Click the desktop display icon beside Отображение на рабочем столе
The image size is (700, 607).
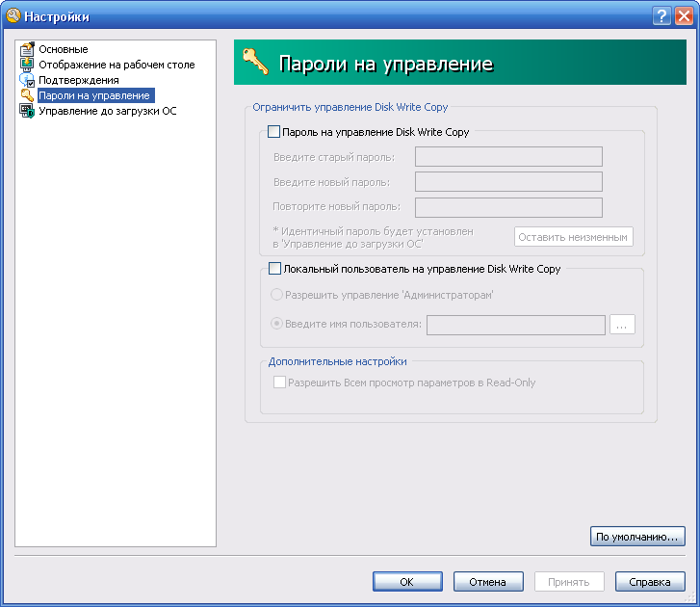point(27,65)
